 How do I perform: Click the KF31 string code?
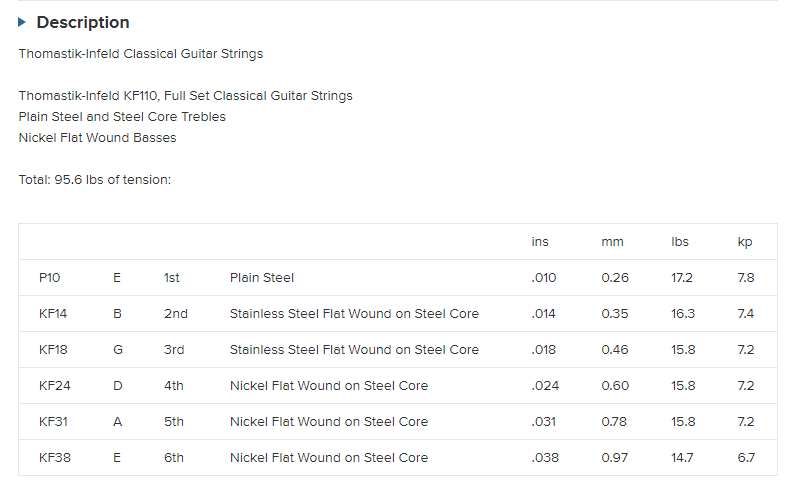tap(53, 422)
